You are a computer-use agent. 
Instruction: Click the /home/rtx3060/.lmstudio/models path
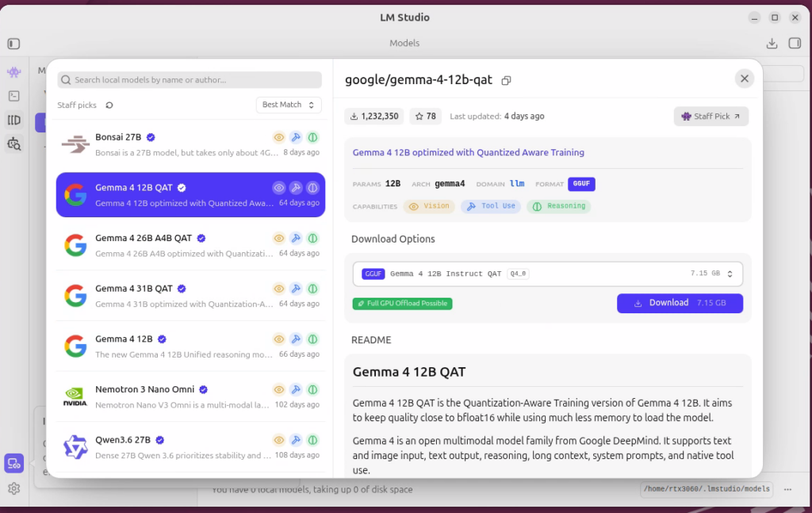[x=707, y=489]
